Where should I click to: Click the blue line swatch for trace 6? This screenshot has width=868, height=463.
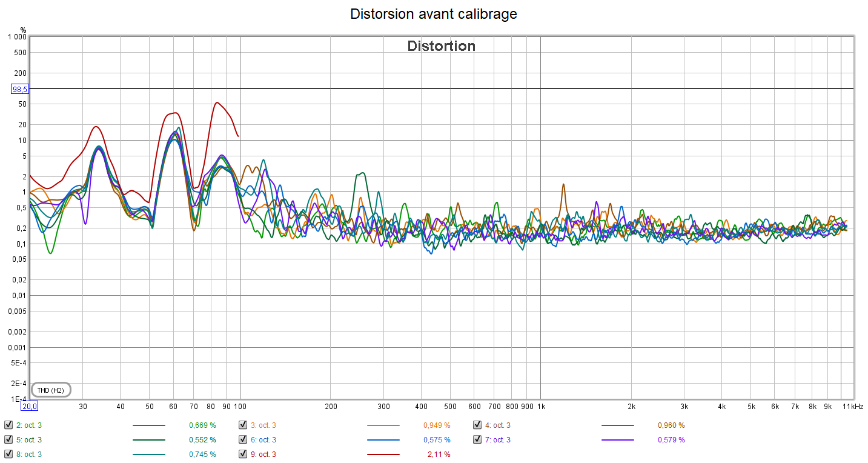[383, 440]
